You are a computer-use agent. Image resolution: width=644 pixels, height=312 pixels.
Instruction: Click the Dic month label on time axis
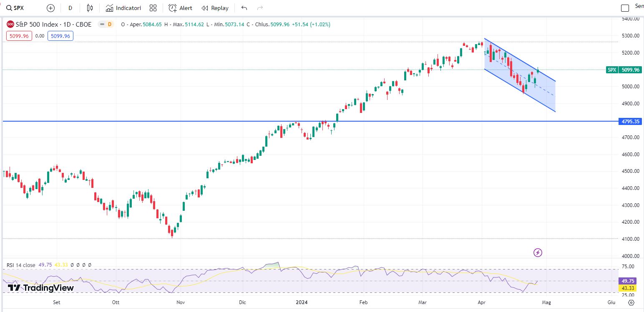(x=243, y=302)
